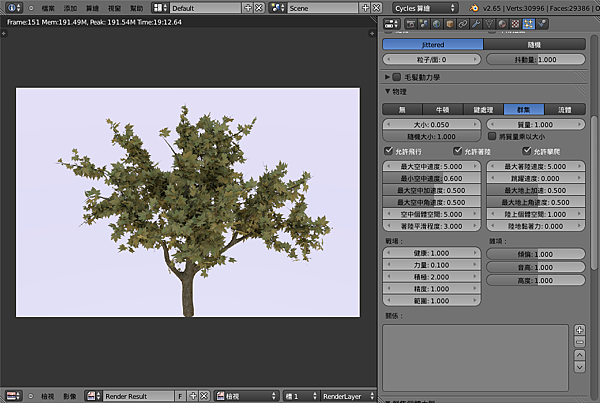The image size is (600, 403).
Task: Select 群集 physics type
Action: point(524,109)
